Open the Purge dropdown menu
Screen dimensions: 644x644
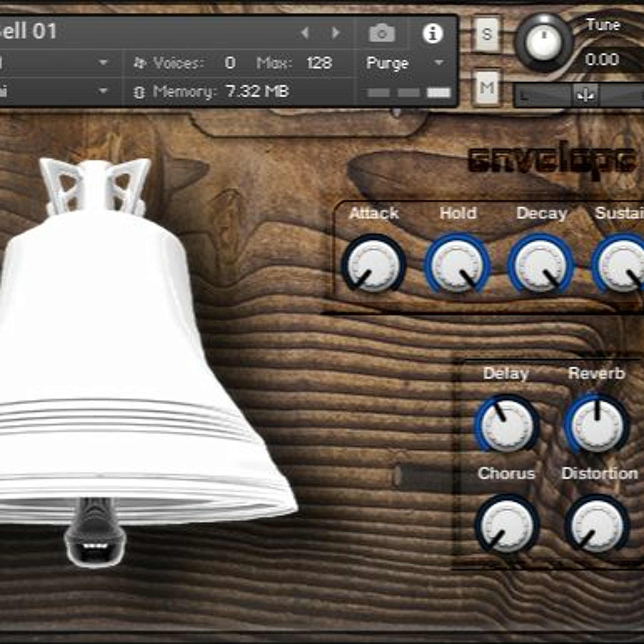(405, 63)
